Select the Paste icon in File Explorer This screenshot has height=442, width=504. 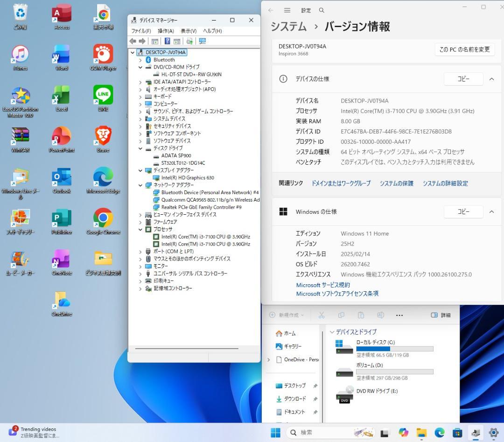[361, 315]
